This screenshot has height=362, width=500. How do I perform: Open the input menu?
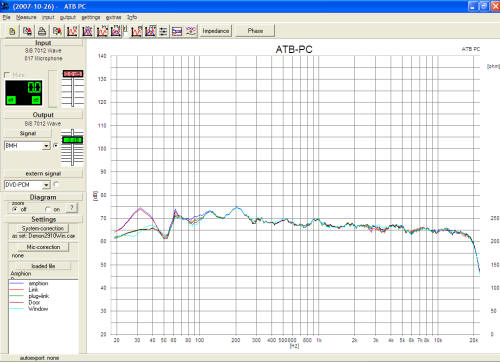pyautogui.click(x=48, y=17)
